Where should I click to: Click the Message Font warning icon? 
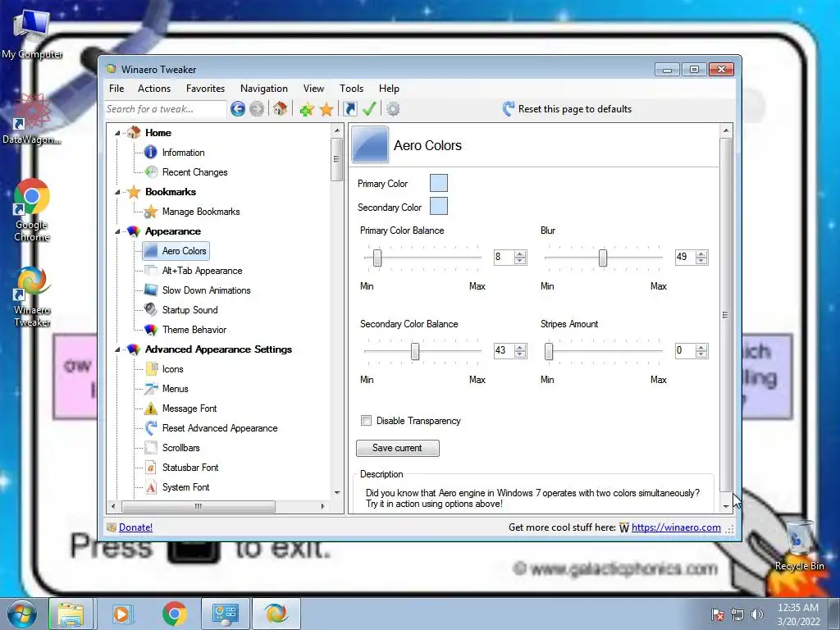(151, 409)
